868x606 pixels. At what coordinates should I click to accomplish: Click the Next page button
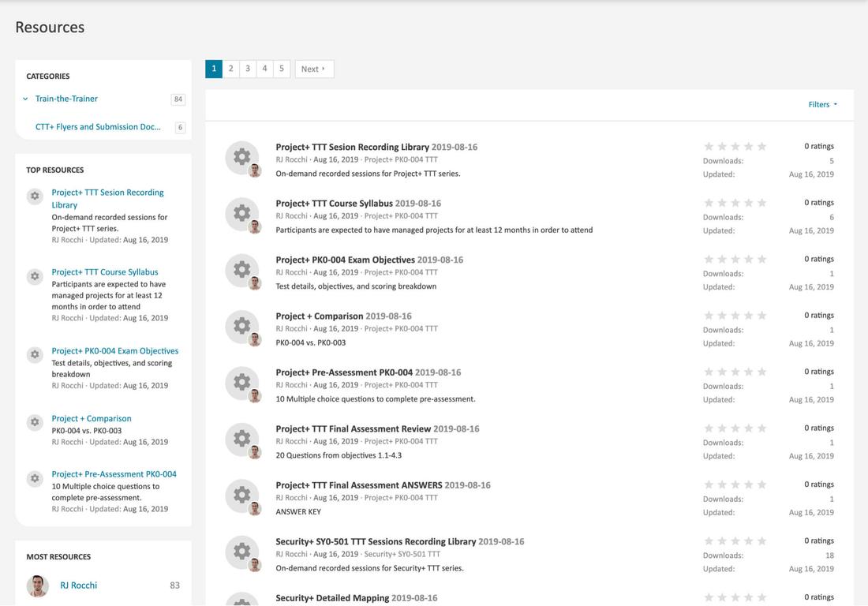click(313, 69)
